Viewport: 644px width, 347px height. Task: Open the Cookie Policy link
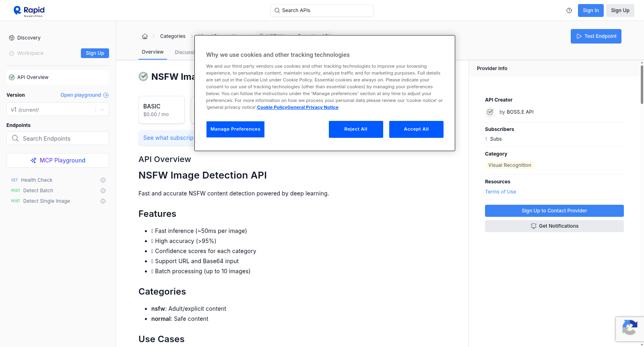[x=272, y=107]
